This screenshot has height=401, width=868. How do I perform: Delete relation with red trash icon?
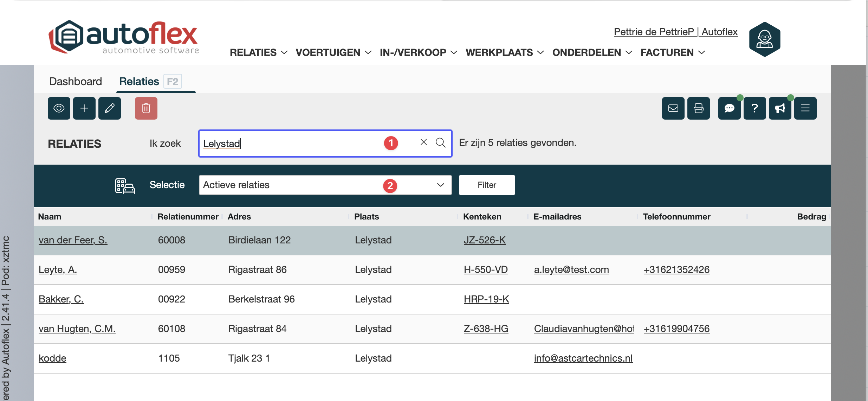[x=146, y=108]
